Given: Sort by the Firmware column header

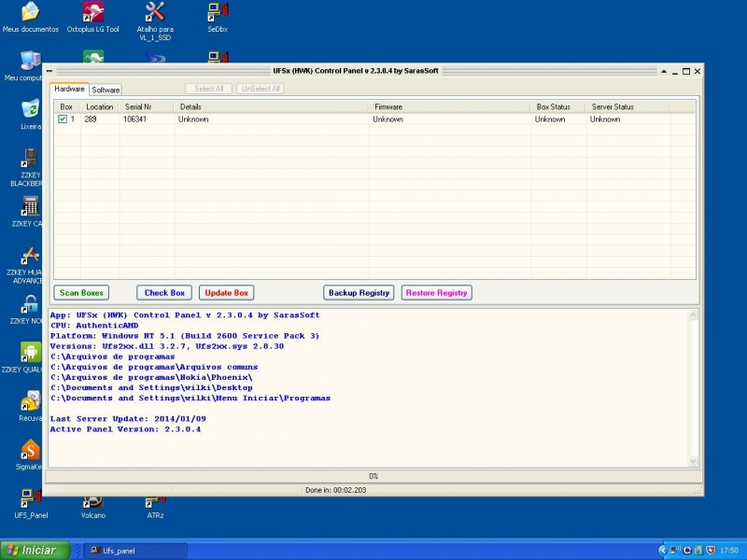Looking at the screenshot, I should [450, 106].
